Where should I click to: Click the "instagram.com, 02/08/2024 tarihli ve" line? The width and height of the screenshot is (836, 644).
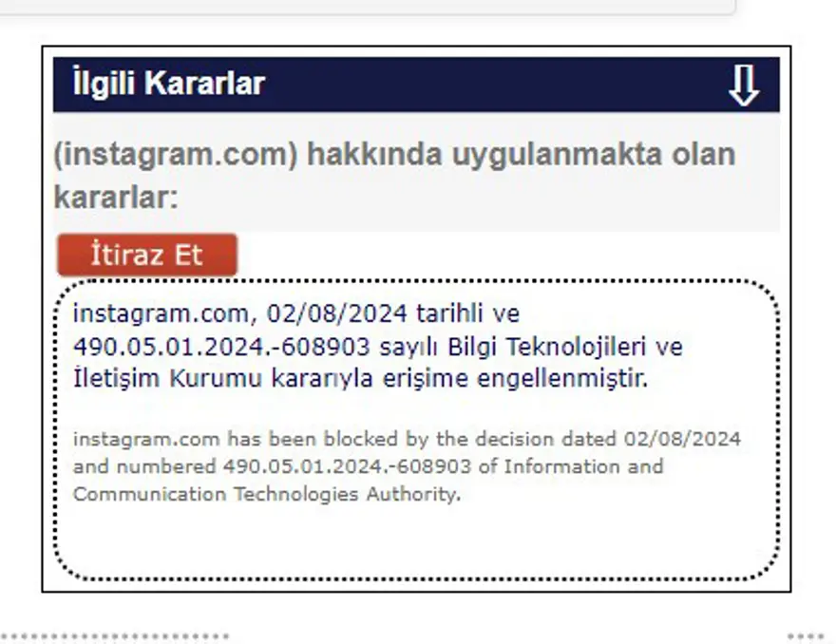pos(296,313)
